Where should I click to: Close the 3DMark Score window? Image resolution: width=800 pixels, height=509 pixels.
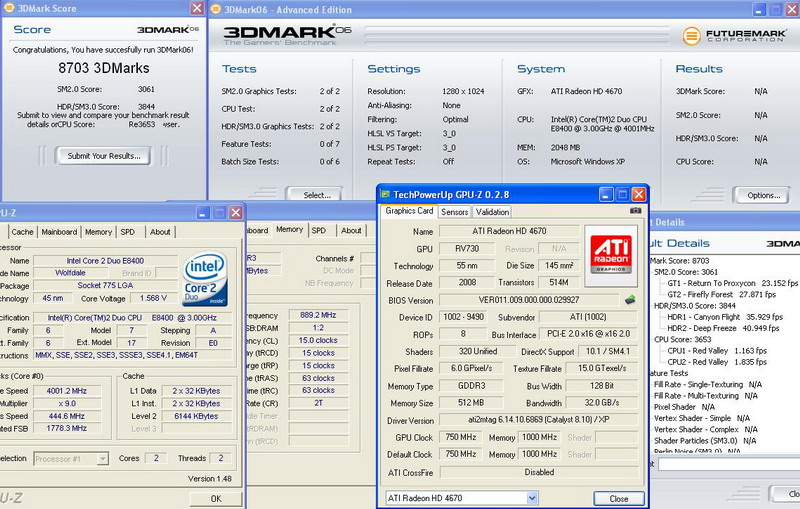point(197,8)
